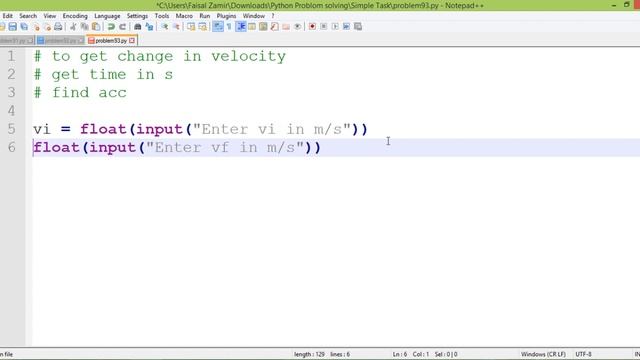This screenshot has width=640, height=360.
Task: Click the 'length : 129' status entry
Action: (309, 354)
